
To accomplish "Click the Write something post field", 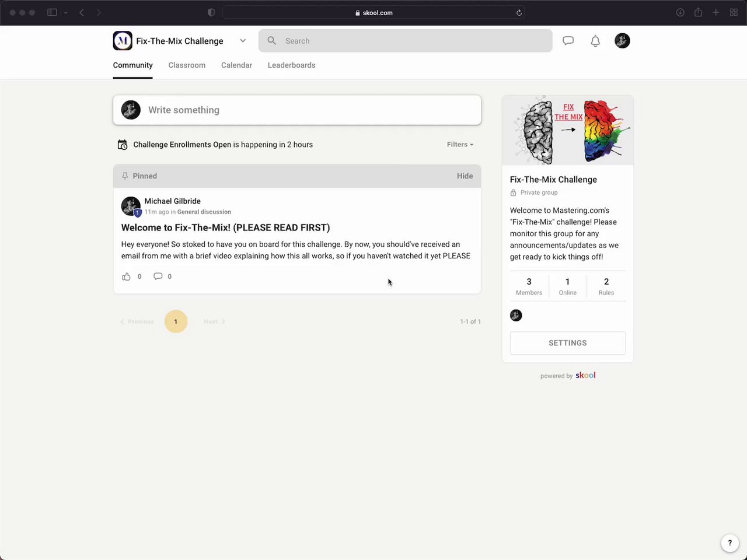I will [x=297, y=110].
